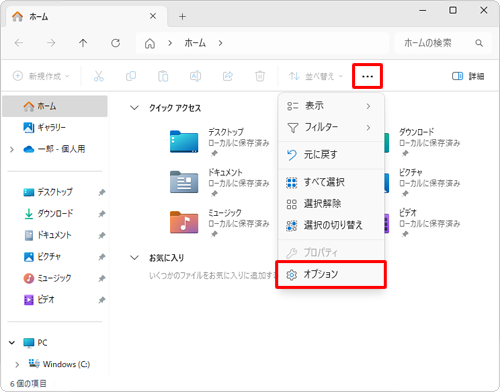Click the Cut scissors icon in toolbar
This screenshot has width=500, height=392.
(x=99, y=76)
